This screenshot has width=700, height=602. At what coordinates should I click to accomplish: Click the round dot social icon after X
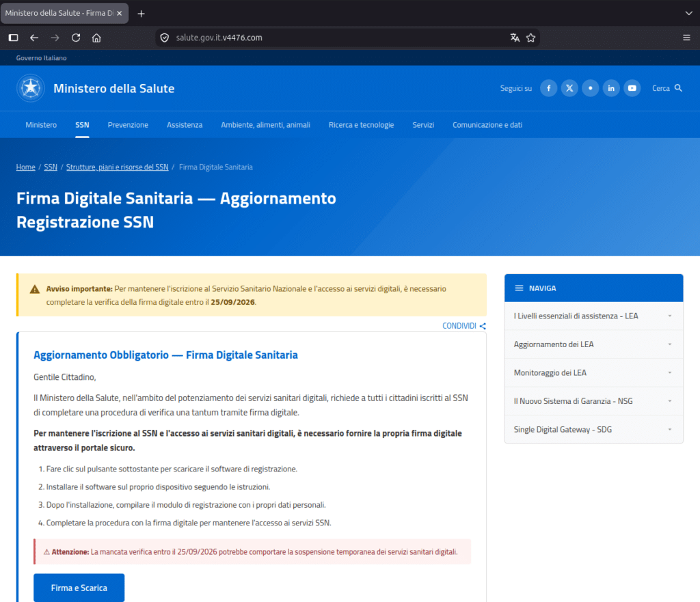coord(590,88)
